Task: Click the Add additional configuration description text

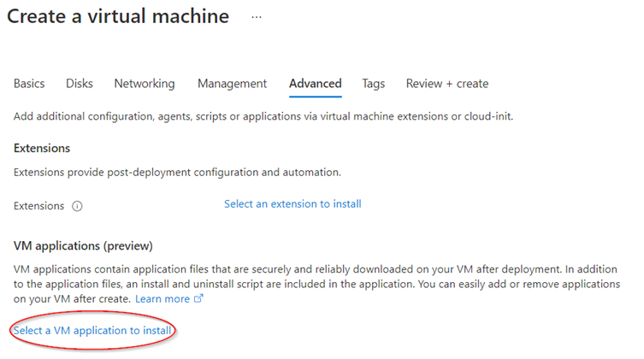Action: coord(263,116)
